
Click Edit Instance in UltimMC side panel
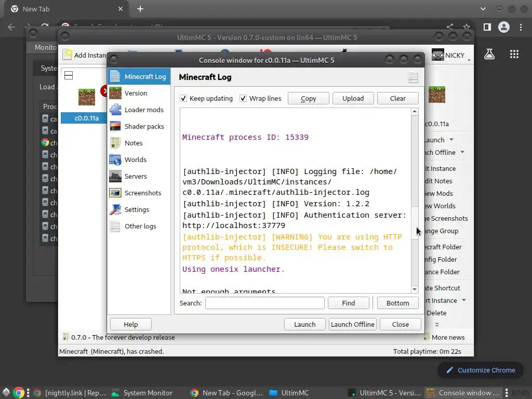click(440, 169)
